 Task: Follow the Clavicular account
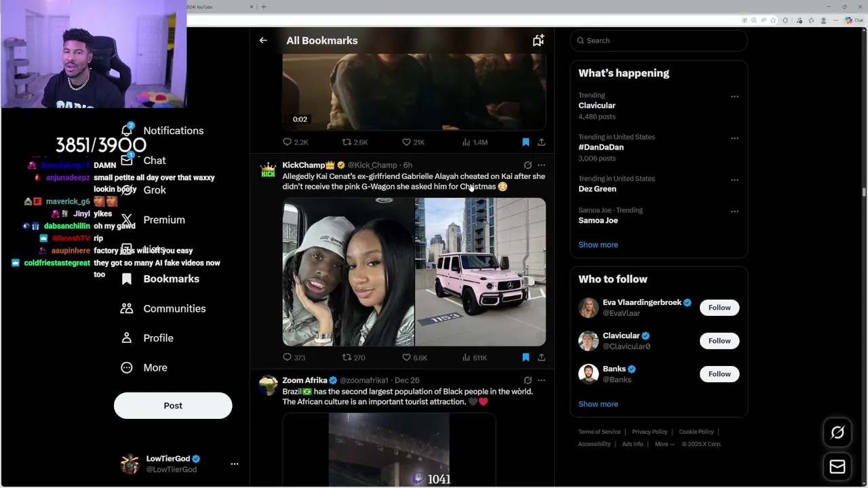click(x=719, y=341)
